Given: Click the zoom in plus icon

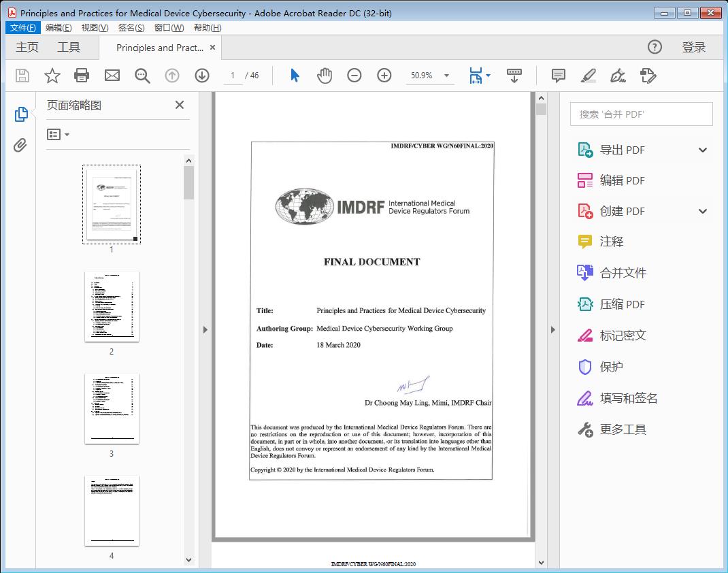Looking at the screenshot, I should (384, 76).
